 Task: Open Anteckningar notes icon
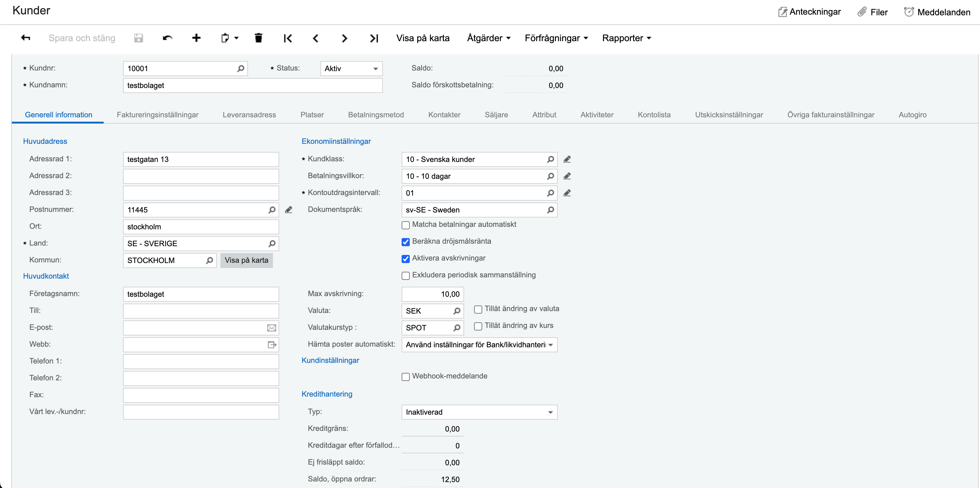pyautogui.click(x=782, y=12)
